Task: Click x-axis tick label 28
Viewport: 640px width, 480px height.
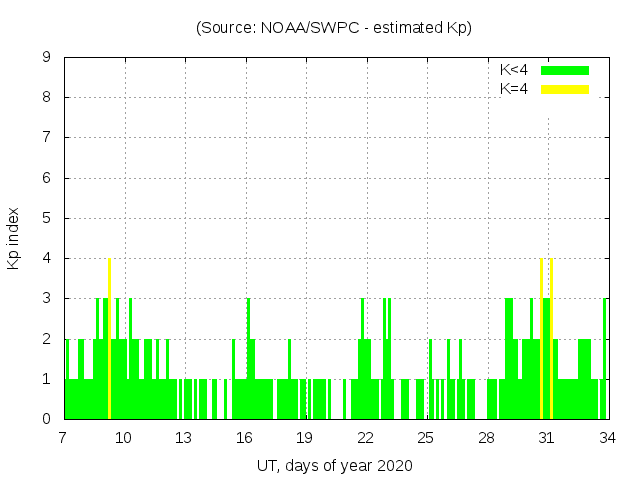Action: click(486, 437)
